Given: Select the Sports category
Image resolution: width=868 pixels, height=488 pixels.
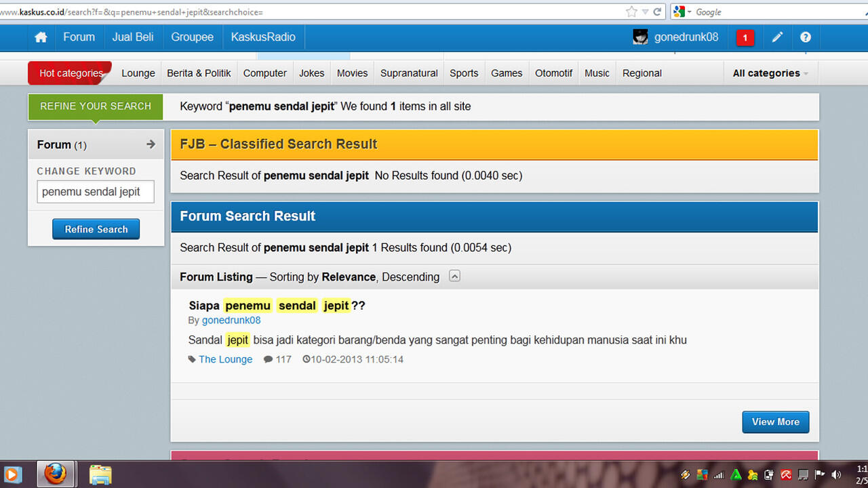Looking at the screenshot, I should [x=464, y=73].
